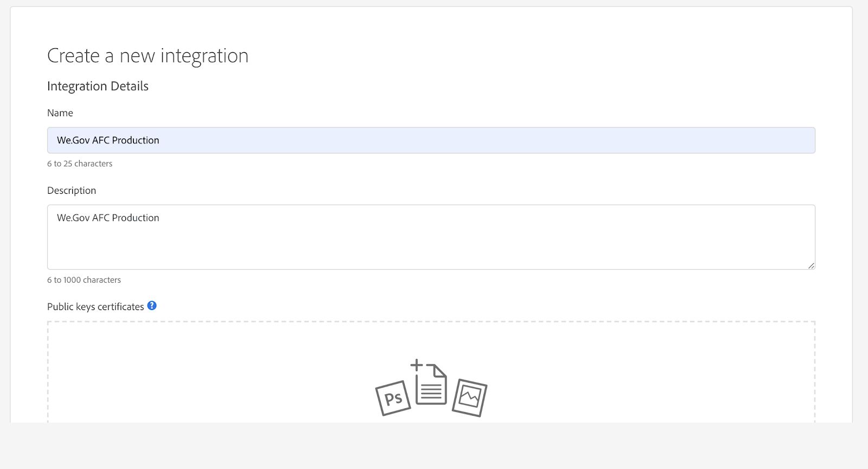Click the Description textarea resize handle
The image size is (868, 469).
(x=812, y=265)
